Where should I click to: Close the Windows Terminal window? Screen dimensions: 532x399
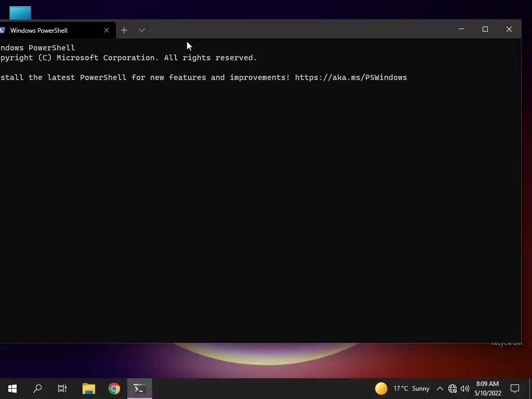509,29
